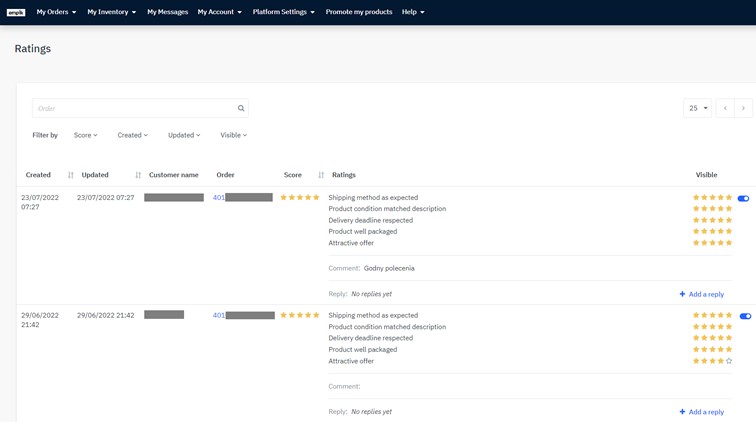Open the order link of the first rating
The height and width of the screenshot is (422, 756).
click(x=219, y=198)
